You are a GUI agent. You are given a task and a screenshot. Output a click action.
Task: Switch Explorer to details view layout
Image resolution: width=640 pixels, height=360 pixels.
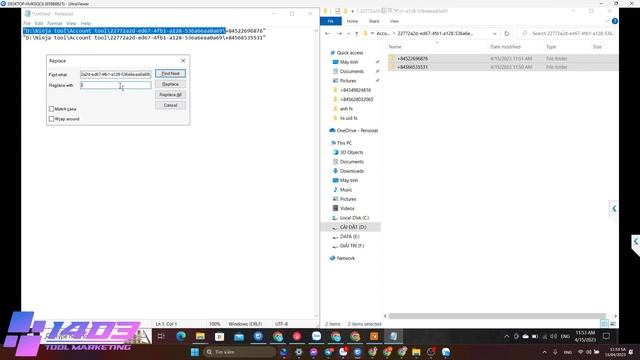604,324
